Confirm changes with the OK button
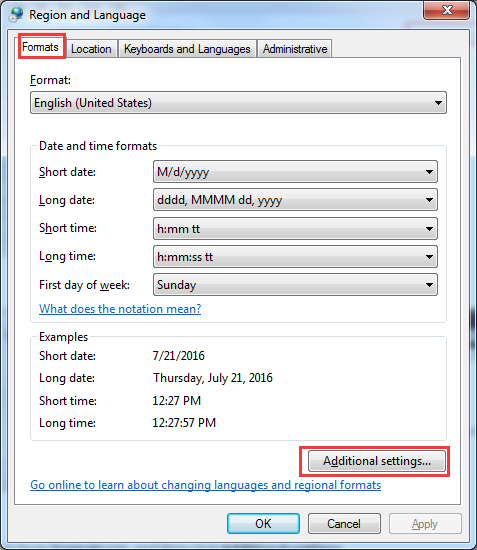477x550 pixels. tap(263, 524)
